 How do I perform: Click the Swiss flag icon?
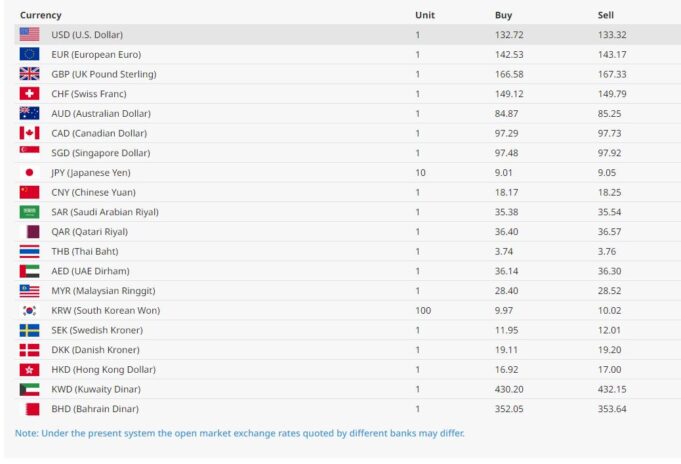click(29, 93)
